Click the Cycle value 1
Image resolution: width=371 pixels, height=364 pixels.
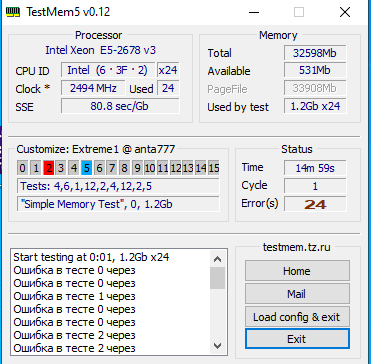click(x=315, y=186)
